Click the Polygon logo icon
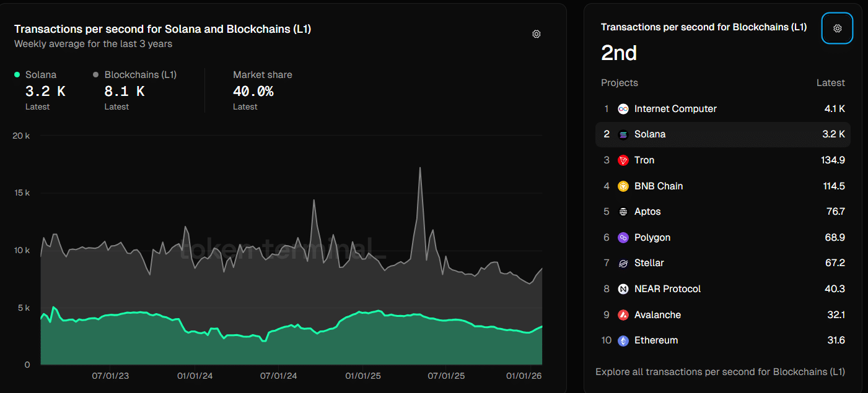Viewport: 868px width, 393px height. pyautogui.click(x=623, y=237)
